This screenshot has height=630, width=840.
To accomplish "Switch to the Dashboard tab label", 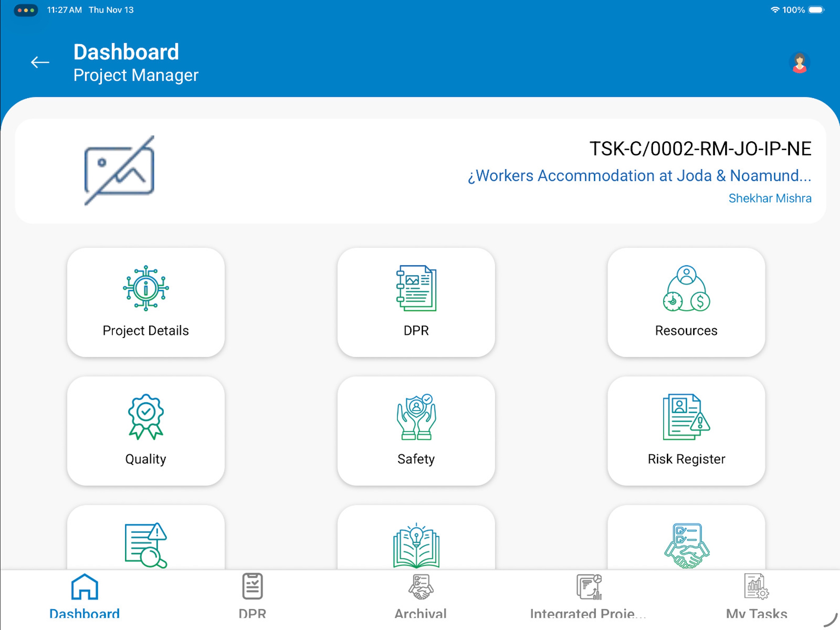I will click(x=85, y=614).
